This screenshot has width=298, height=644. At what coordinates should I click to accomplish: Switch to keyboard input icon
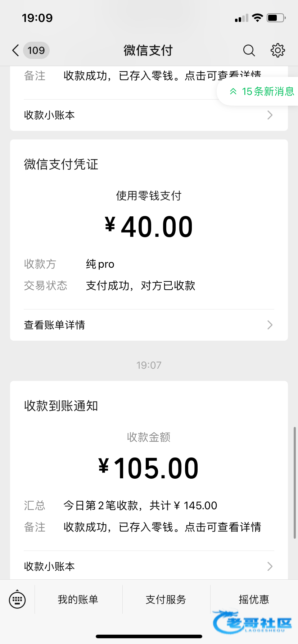tap(17, 599)
